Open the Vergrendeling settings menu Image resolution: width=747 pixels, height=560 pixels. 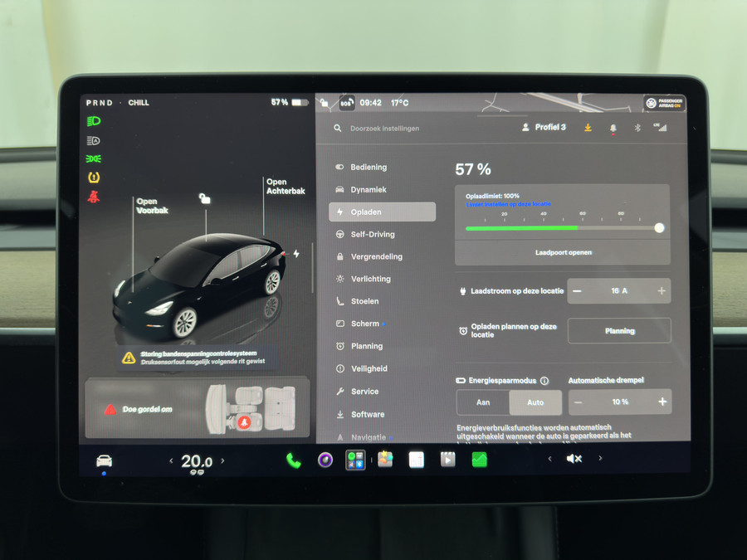click(x=382, y=256)
